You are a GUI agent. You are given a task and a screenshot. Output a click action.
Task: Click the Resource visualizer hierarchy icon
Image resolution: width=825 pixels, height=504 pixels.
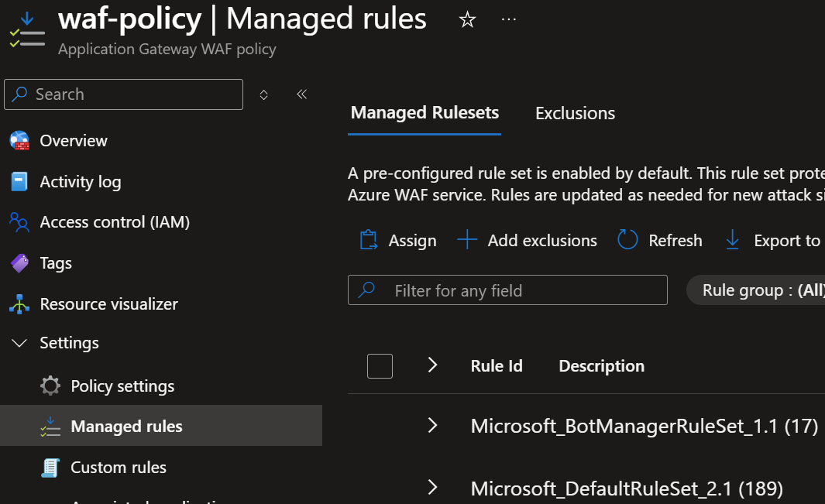click(19, 304)
